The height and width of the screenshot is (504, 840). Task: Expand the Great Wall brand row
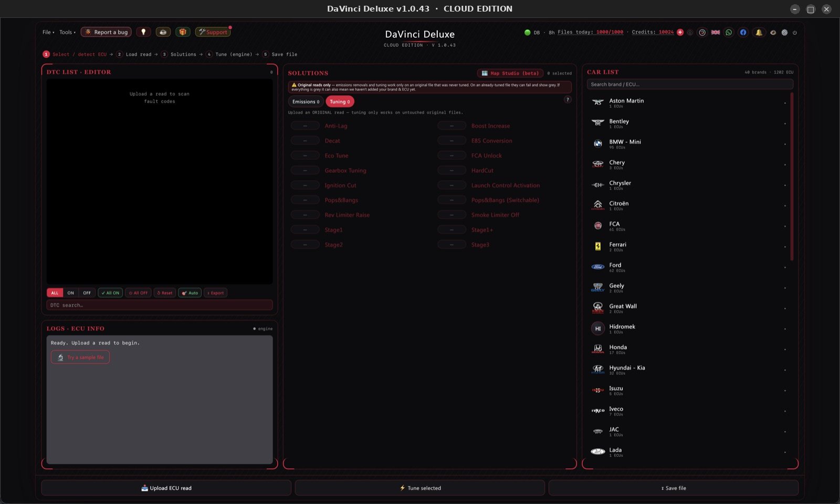pyautogui.click(x=688, y=308)
